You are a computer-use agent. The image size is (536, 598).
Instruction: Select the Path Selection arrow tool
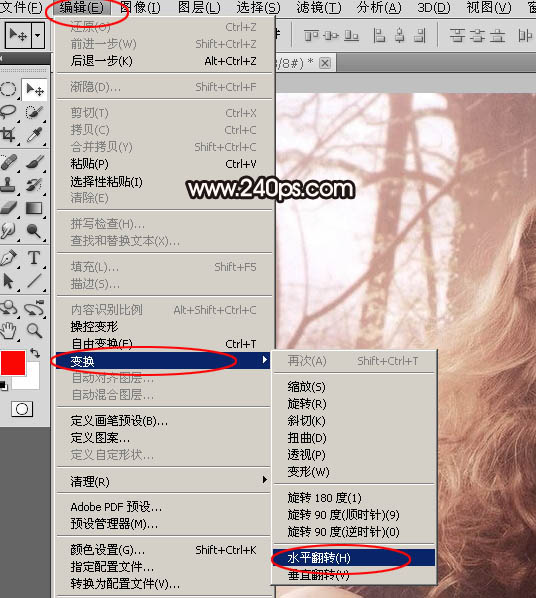pos(8,281)
